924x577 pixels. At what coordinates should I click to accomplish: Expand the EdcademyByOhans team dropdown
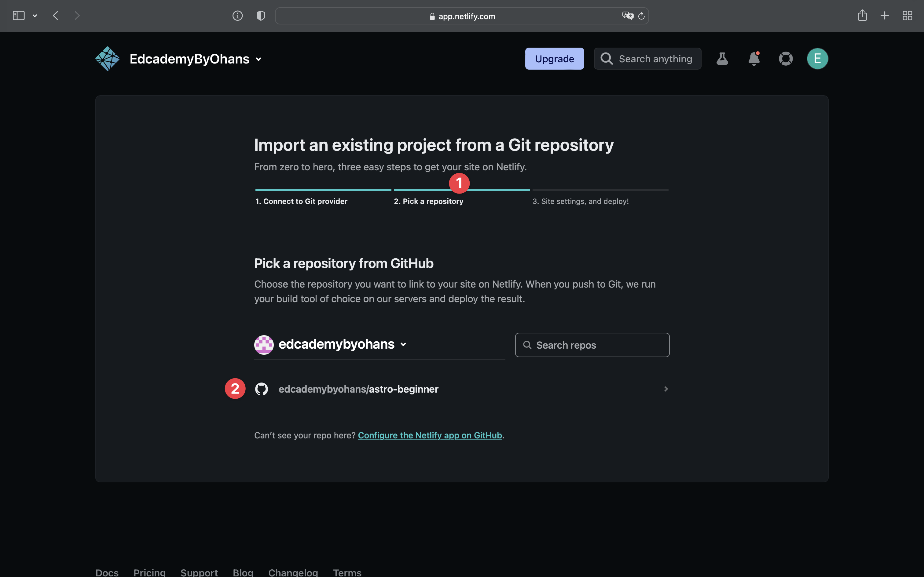pos(258,59)
